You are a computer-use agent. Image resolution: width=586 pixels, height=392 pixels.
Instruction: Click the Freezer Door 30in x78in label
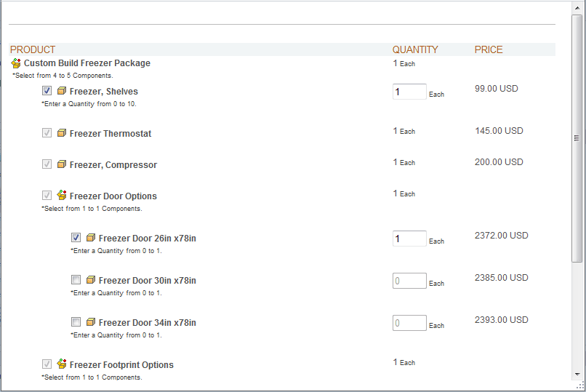tap(148, 281)
